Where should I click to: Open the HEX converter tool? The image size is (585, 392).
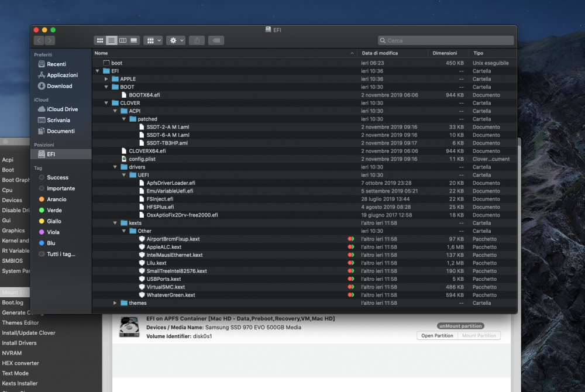[20, 363]
